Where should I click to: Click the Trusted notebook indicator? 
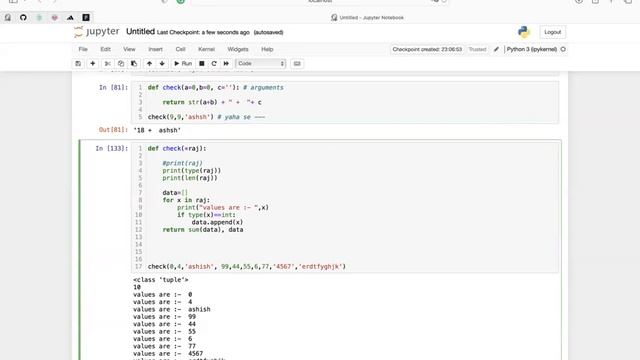point(477,49)
